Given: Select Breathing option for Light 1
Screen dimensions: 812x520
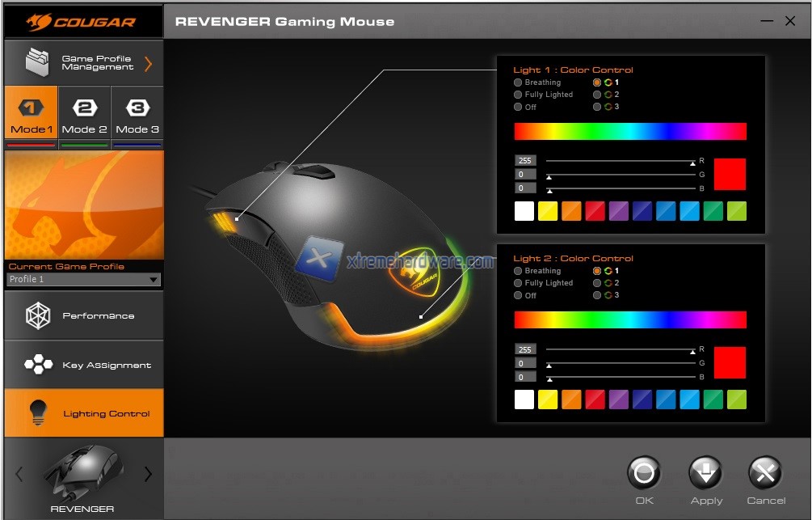Looking at the screenshot, I should click(x=519, y=82).
